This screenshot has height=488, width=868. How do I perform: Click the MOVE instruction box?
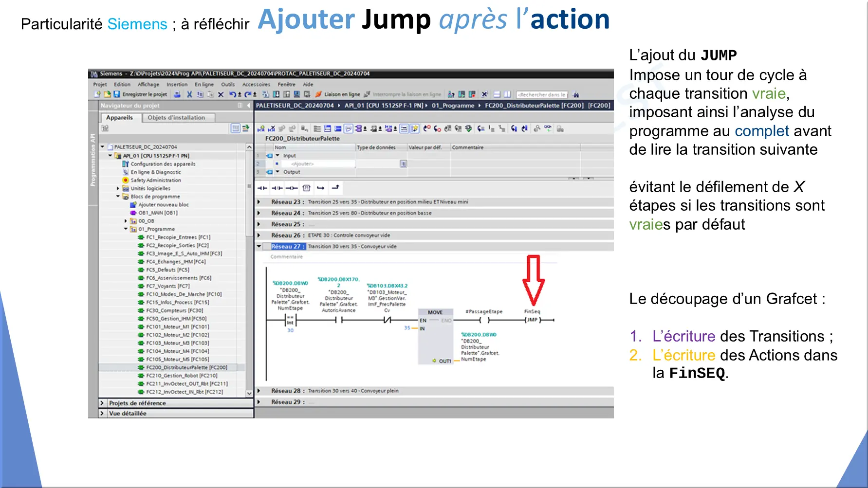[x=435, y=336]
